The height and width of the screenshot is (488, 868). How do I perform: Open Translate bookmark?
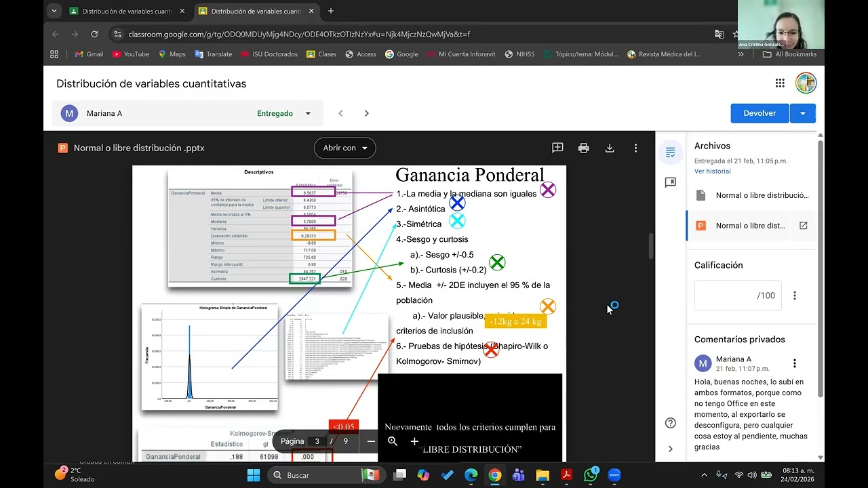(x=213, y=54)
